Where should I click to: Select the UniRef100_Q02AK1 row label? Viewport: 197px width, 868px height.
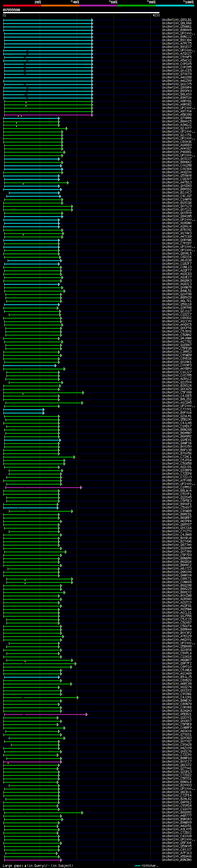click(177, 361)
